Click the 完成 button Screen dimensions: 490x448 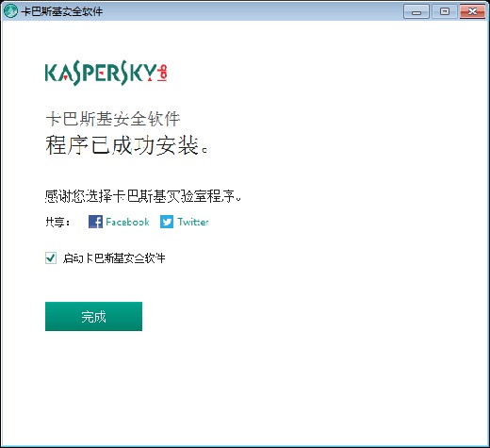coord(93,316)
